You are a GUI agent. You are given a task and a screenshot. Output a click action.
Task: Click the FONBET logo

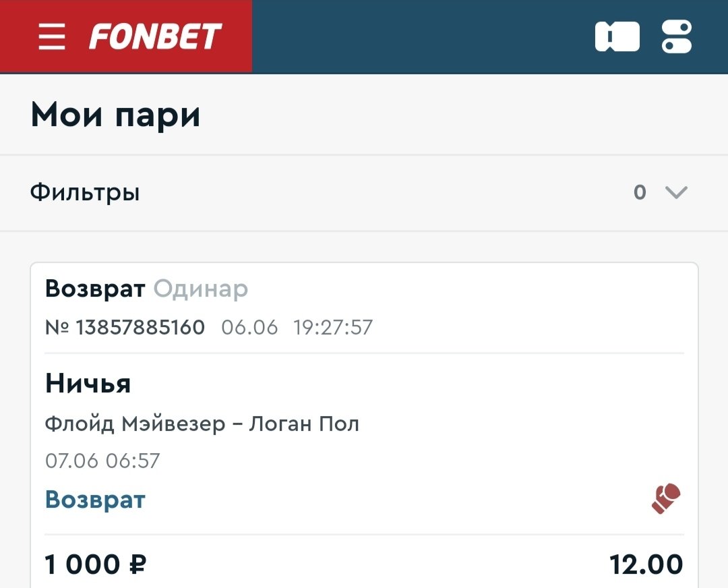point(155,36)
